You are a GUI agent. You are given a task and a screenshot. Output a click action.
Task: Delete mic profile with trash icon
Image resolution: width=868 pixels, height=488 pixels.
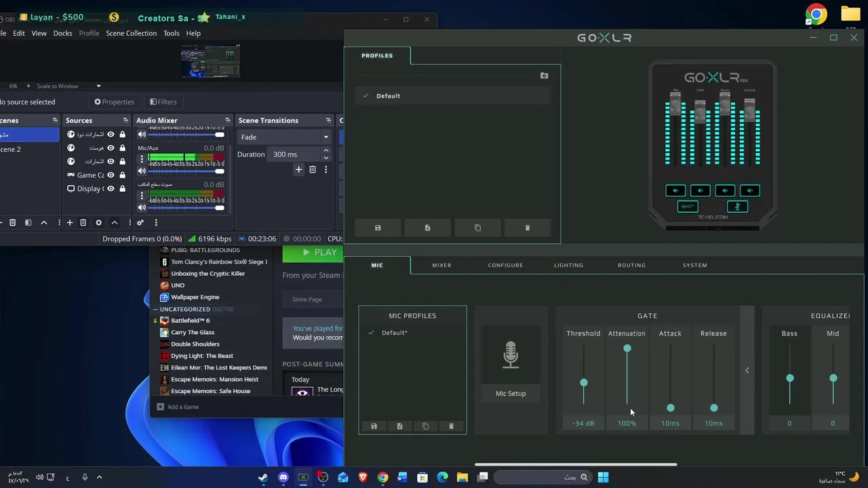[x=451, y=426]
